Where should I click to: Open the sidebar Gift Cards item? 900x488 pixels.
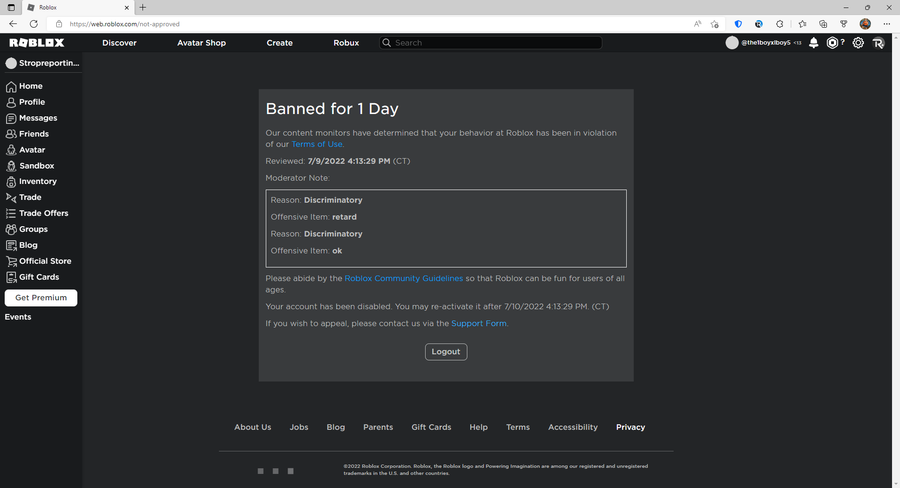(x=32, y=277)
